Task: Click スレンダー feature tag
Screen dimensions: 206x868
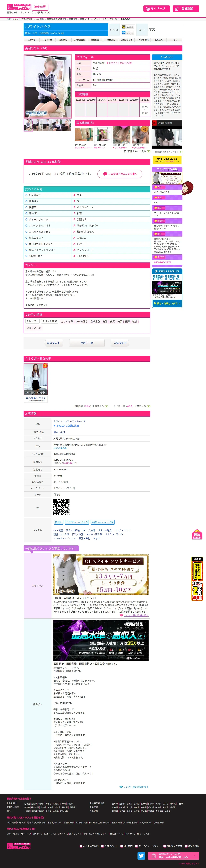Action: coord(32,321)
